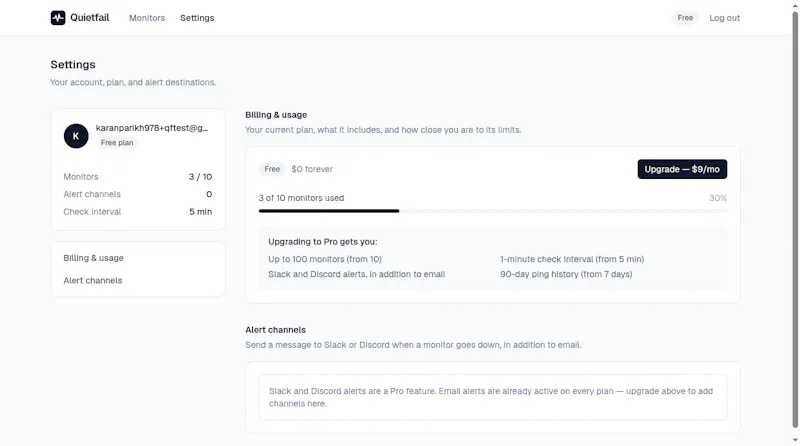Click the Free plan badge in header

point(685,18)
